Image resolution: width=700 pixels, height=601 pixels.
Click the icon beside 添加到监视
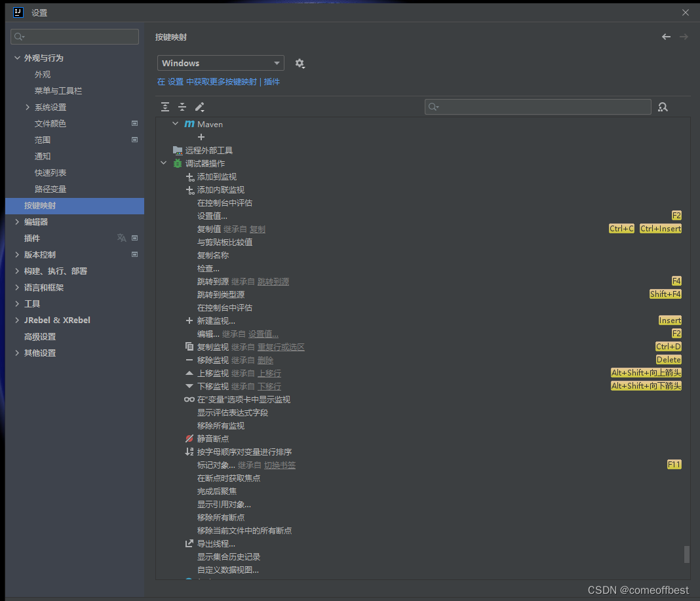click(189, 177)
